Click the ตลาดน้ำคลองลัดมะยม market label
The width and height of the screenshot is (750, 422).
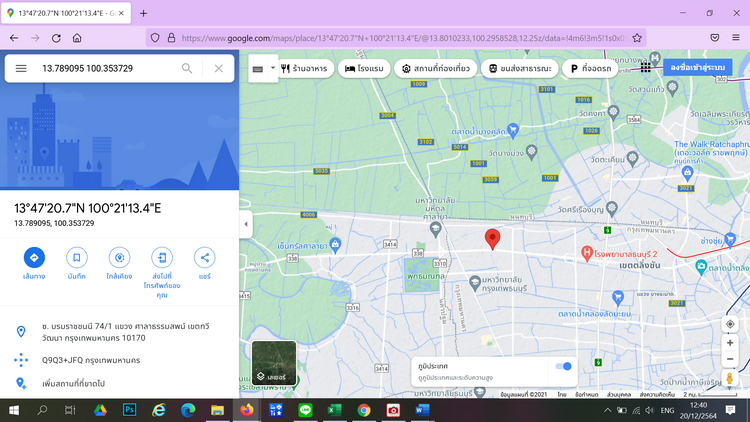coord(594,314)
